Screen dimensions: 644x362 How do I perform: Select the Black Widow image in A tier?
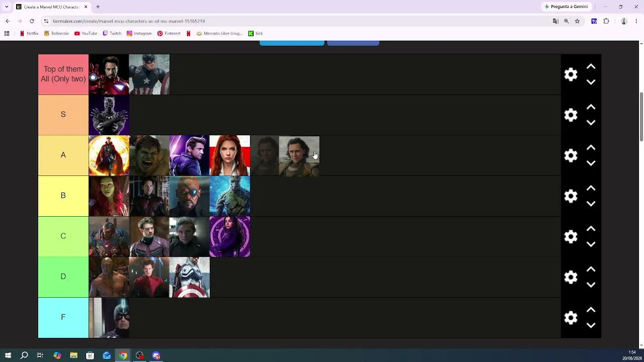pos(229,155)
